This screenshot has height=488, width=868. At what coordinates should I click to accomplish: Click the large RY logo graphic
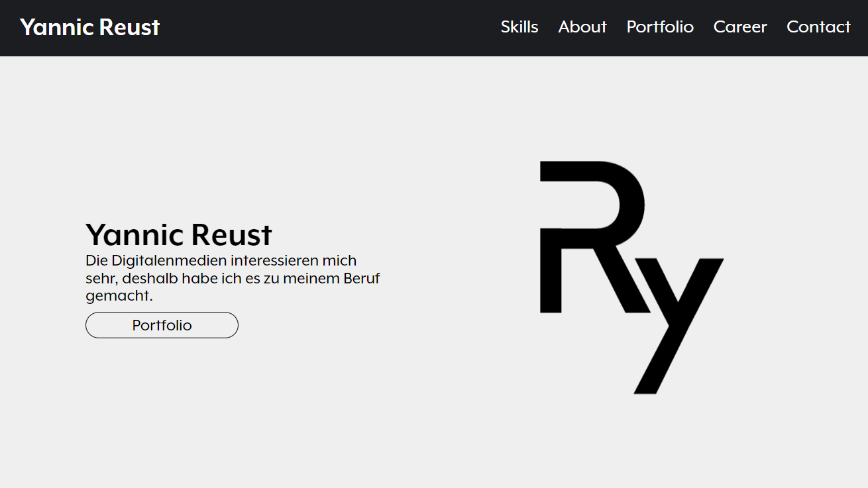click(631, 277)
